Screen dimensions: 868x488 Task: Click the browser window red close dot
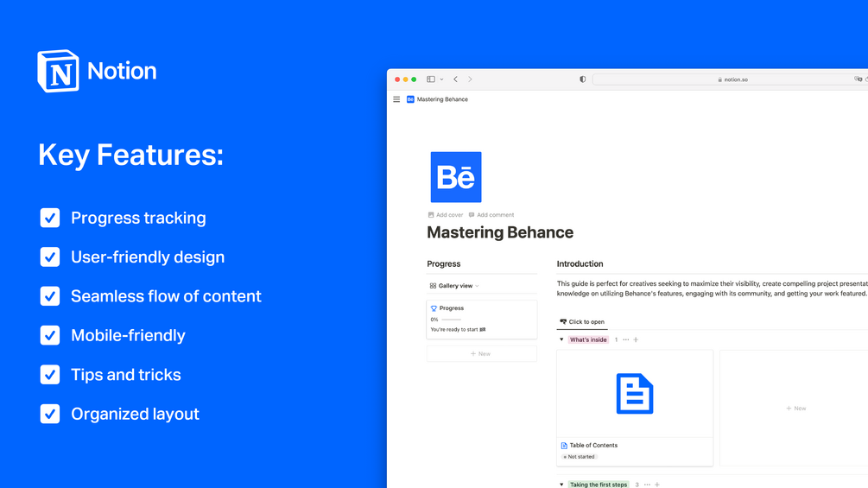pyautogui.click(x=397, y=79)
